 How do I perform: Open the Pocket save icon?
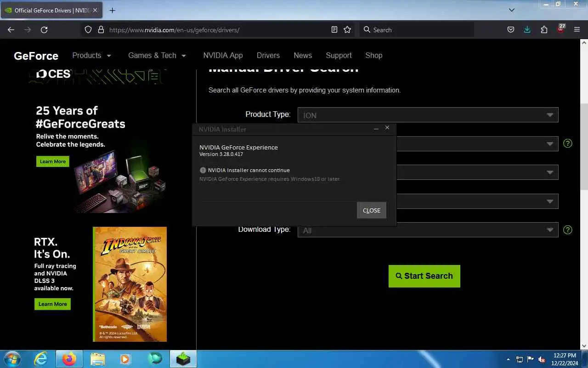510,29
